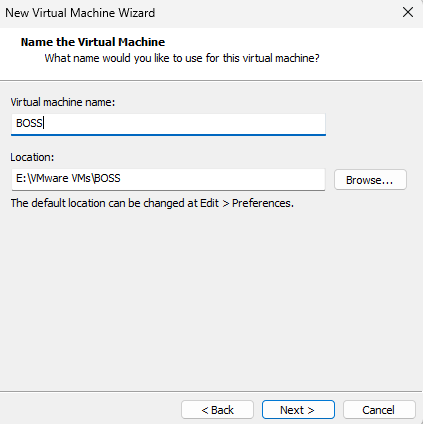Select the "Name the Virtual Machine" heading
423x424 pixels.
click(93, 42)
